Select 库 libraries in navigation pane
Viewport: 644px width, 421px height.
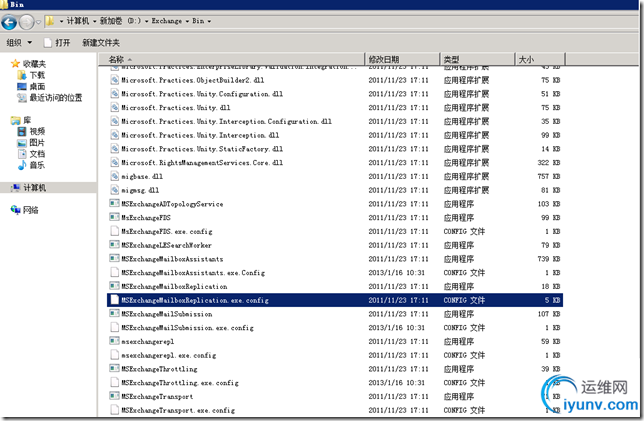pyautogui.click(x=27, y=120)
